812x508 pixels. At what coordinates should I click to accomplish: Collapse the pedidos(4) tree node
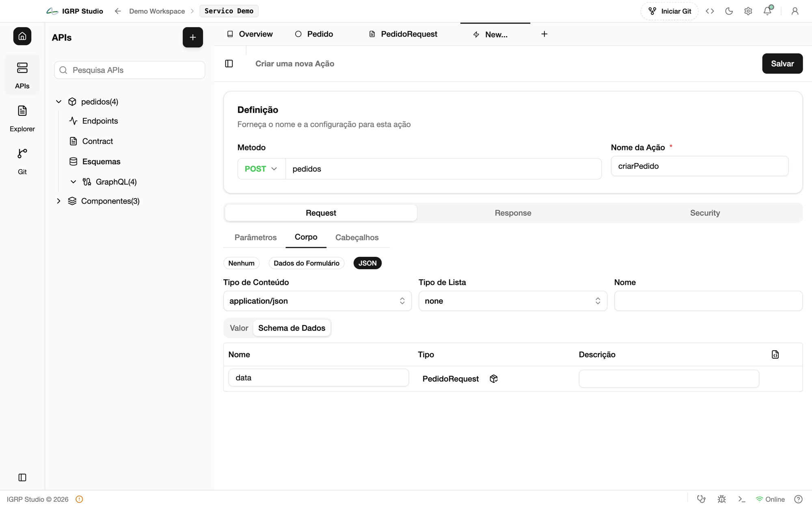tap(58, 102)
